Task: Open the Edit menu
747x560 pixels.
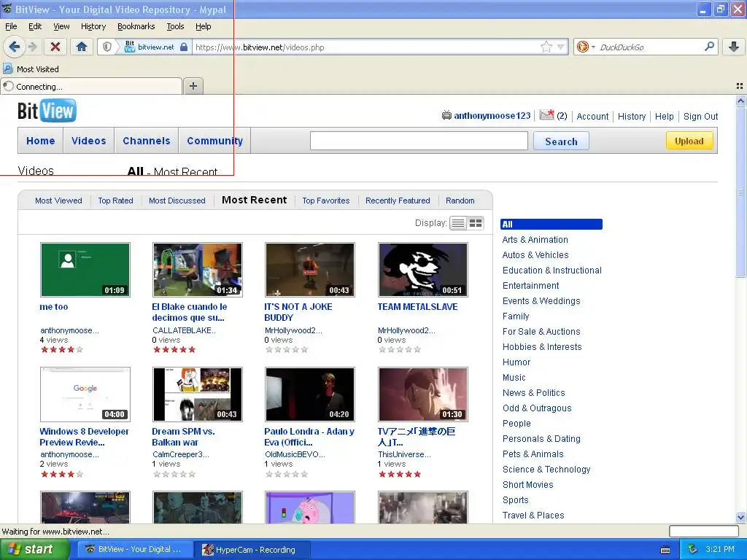Action: click(35, 26)
